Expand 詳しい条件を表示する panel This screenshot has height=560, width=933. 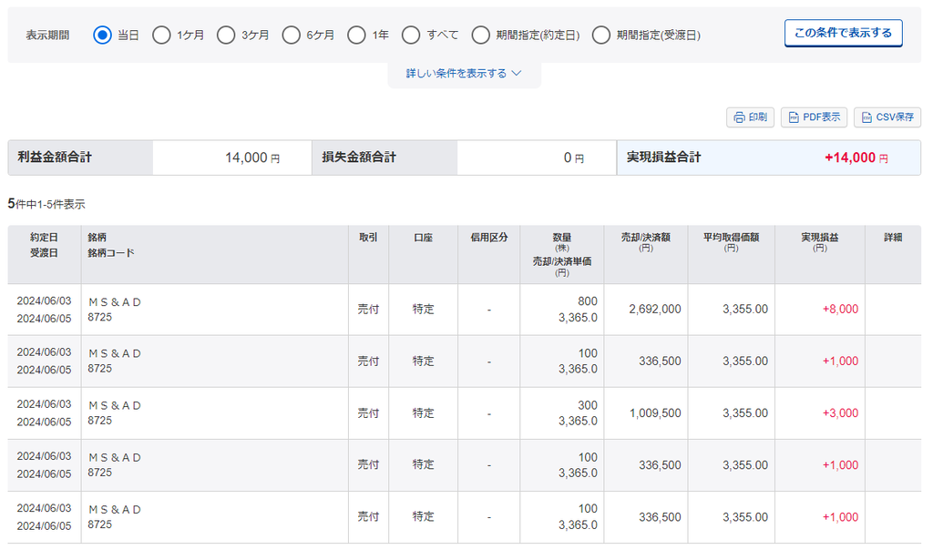[456, 74]
